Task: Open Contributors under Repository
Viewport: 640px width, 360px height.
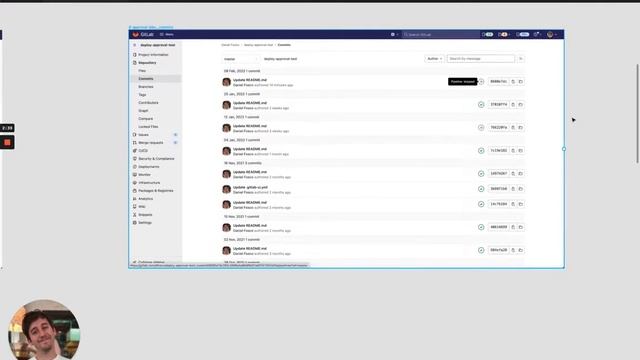Action: pos(148,103)
